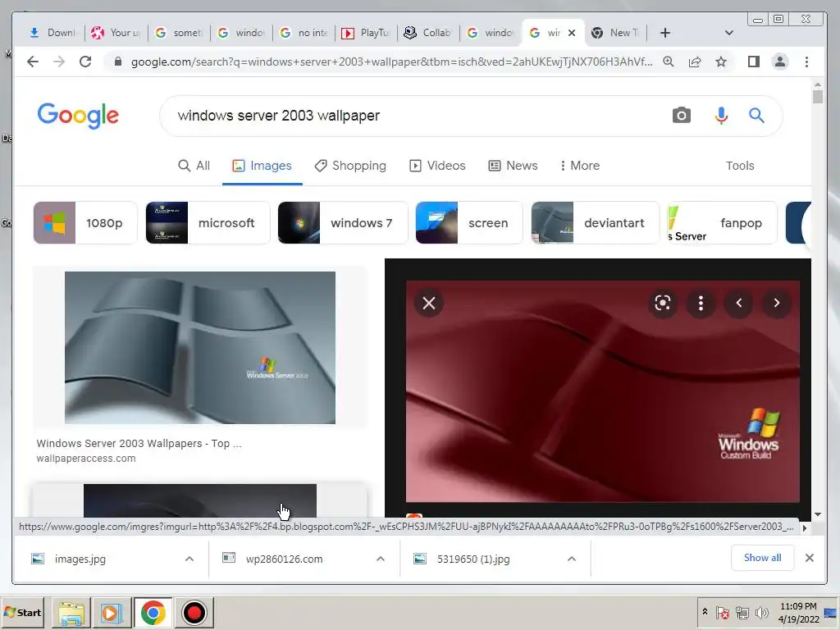The image size is (840, 630).
Task: Close the image preview panel with the X
Action: [x=428, y=304]
